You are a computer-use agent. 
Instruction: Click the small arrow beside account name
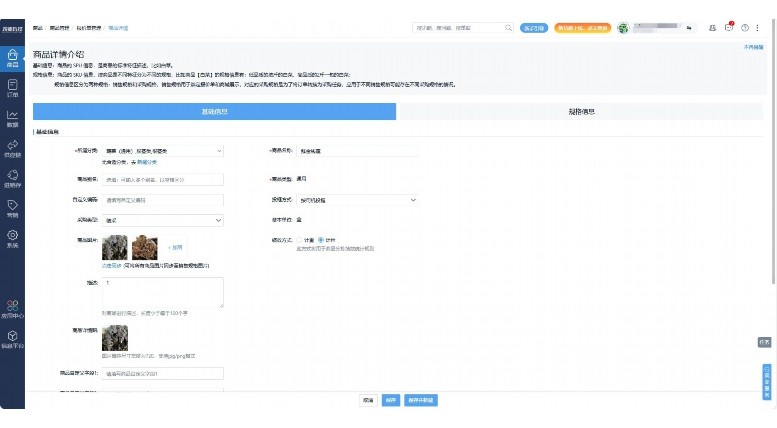pos(689,28)
